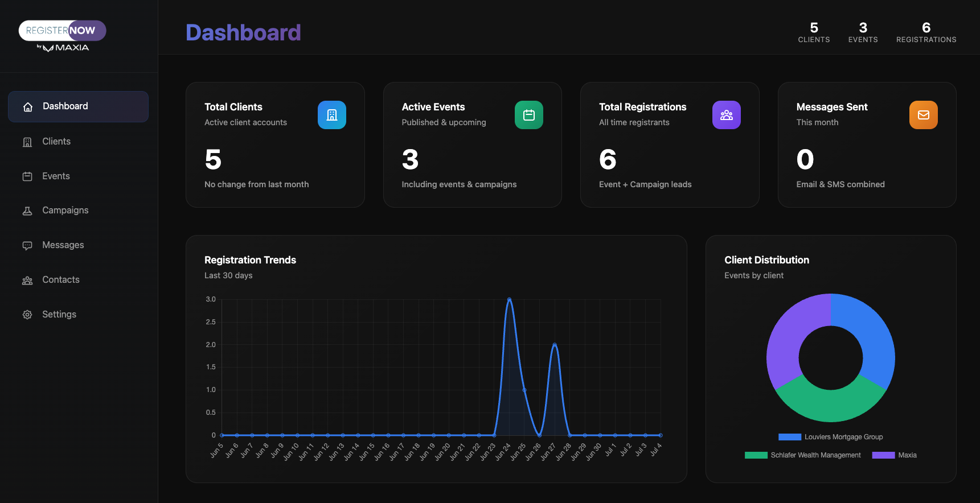Click the gear icon next to Settings

coord(27,315)
